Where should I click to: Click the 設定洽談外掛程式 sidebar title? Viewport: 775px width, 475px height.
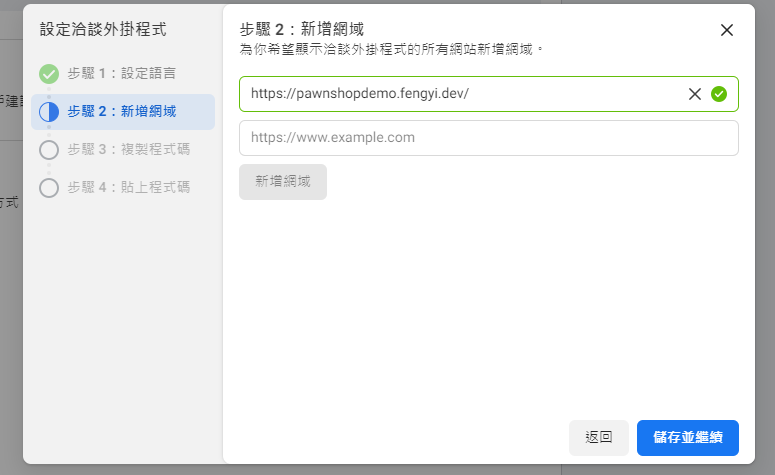pos(103,29)
